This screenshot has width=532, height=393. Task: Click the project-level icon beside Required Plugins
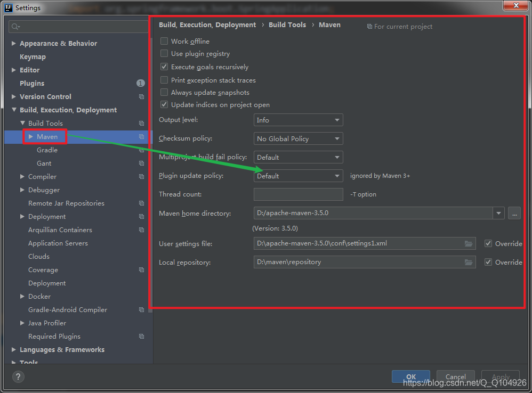click(x=141, y=337)
